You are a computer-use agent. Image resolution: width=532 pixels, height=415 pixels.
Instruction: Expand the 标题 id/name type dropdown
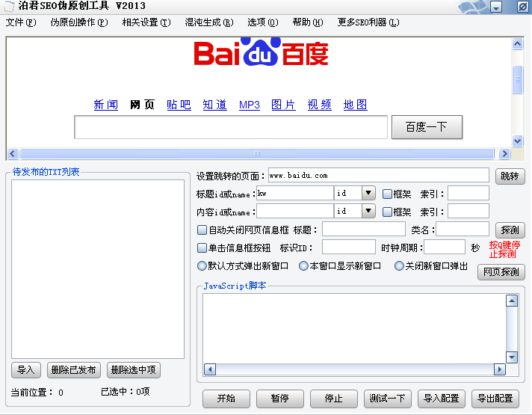coord(368,193)
